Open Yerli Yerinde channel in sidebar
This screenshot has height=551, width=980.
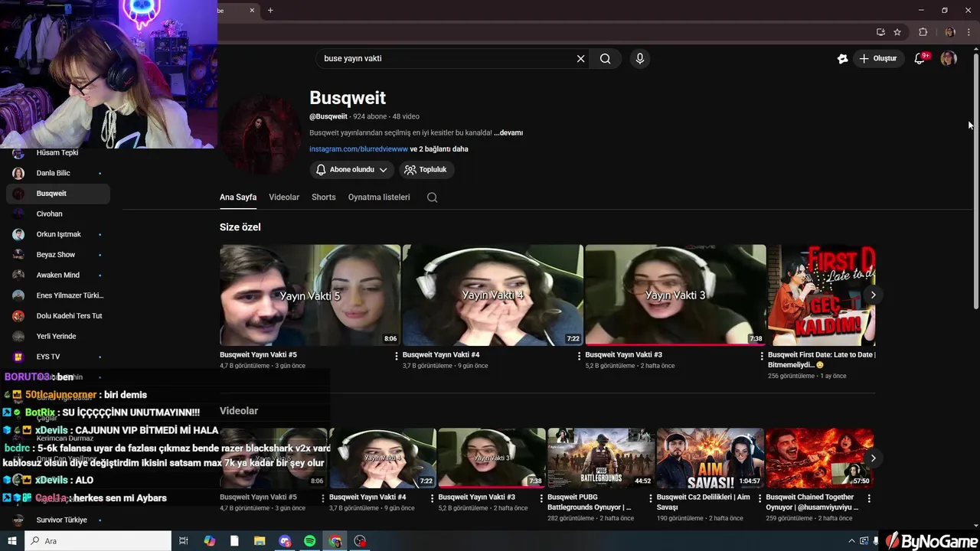point(57,336)
